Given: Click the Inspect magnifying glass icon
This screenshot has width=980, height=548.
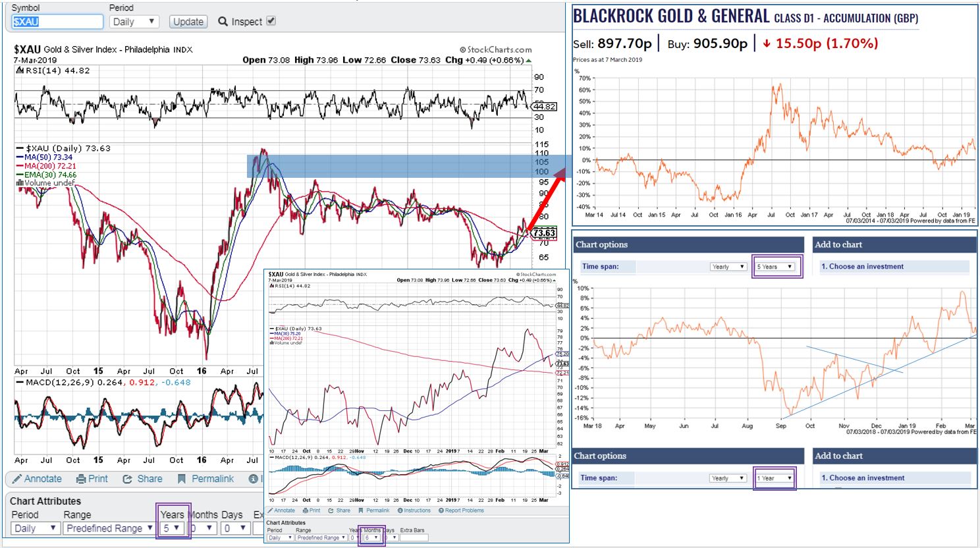Looking at the screenshot, I should tap(223, 22).
